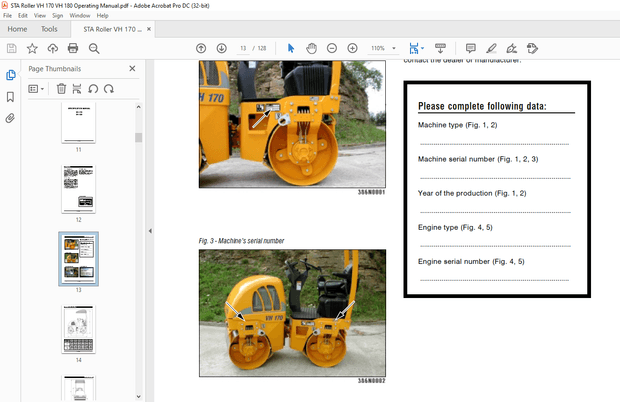Add a comment with the sticky note icon
The image size is (620, 402).
pyautogui.click(x=470, y=48)
